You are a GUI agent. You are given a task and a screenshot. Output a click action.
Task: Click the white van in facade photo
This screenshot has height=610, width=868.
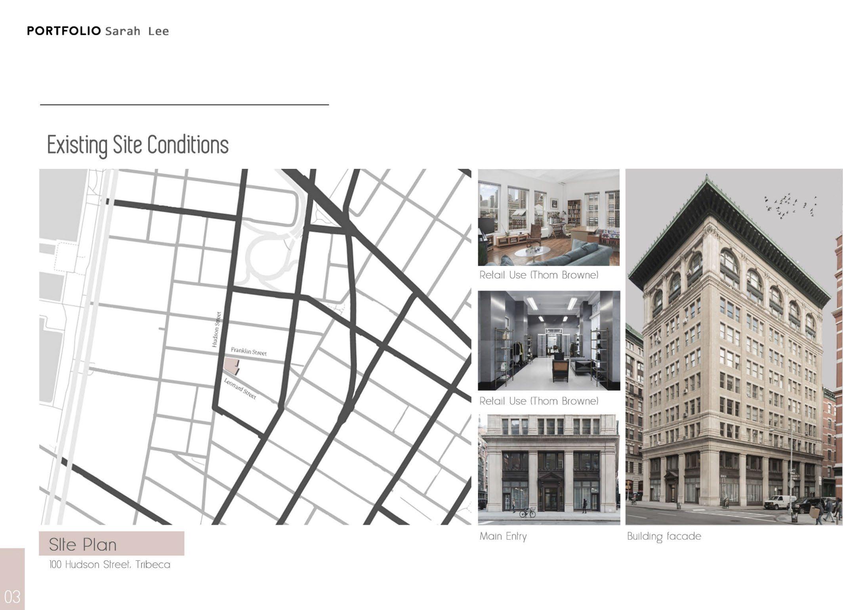[779, 502]
